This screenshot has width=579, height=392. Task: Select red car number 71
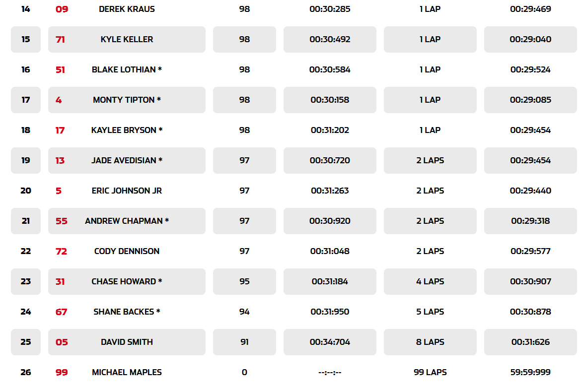click(x=60, y=40)
